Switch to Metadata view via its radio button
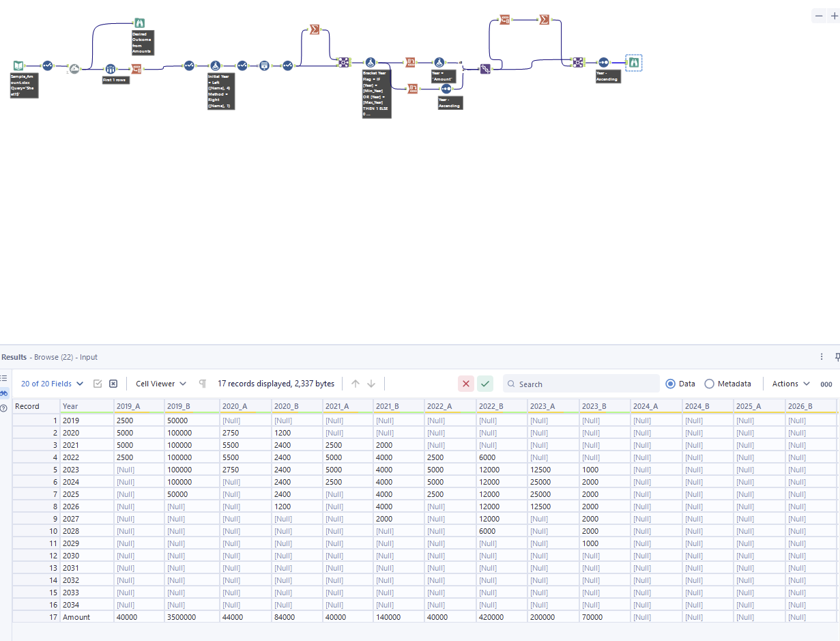This screenshot has height=641, width=840. click(x=710, y=384)
